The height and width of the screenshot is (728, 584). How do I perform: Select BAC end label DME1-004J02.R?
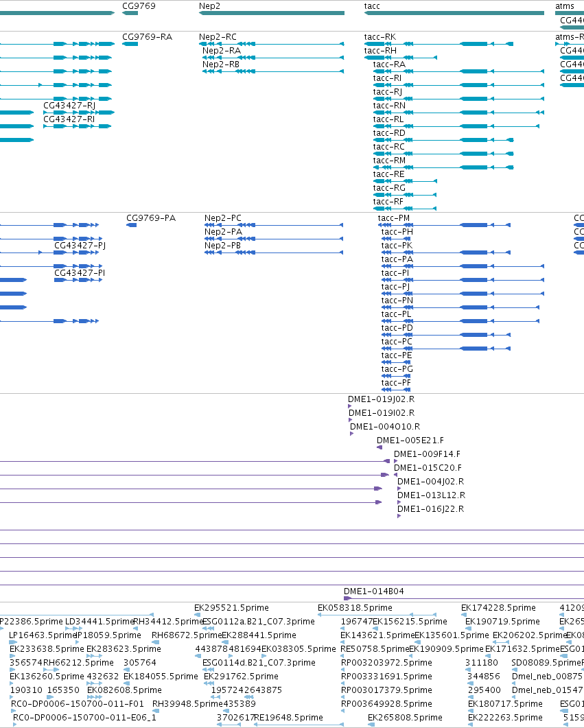[x=430, y=482]
